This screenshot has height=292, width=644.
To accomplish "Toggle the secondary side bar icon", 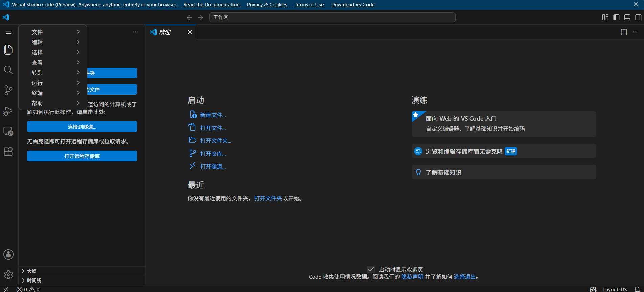I will click(x=638, y=17).
